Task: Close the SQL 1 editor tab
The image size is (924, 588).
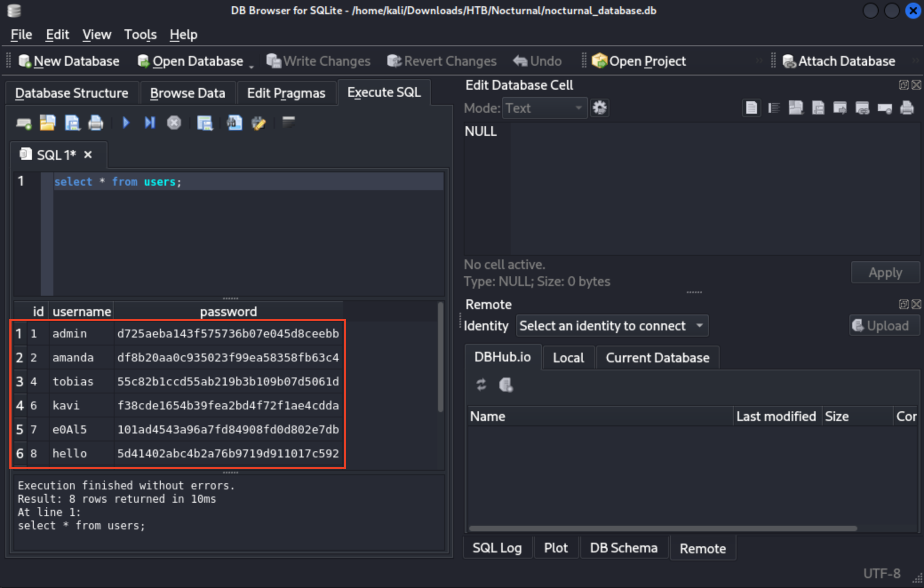Action: [88, 155]
